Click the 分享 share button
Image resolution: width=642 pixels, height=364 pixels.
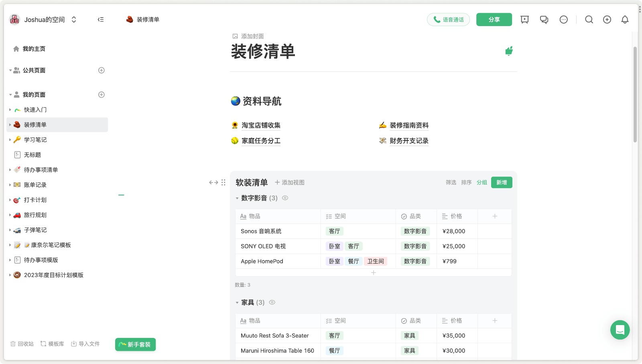pos(494,19)
